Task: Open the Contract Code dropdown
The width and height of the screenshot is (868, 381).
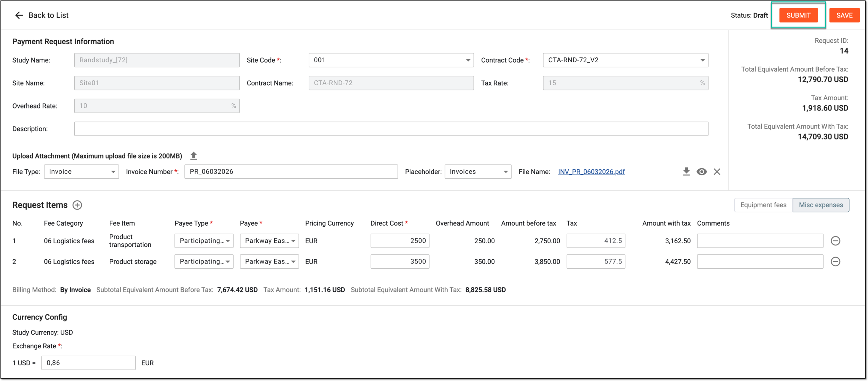Action: (x=626, y=60)
